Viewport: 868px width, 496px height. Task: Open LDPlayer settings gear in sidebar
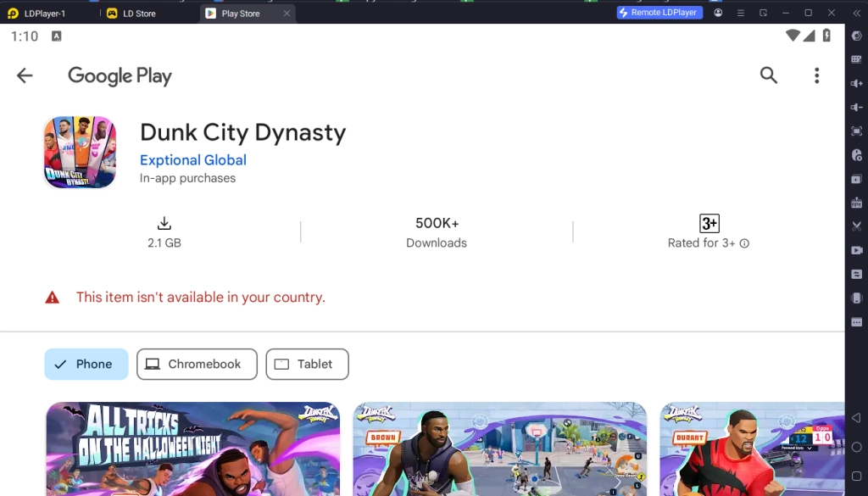[x=856, y=36]
